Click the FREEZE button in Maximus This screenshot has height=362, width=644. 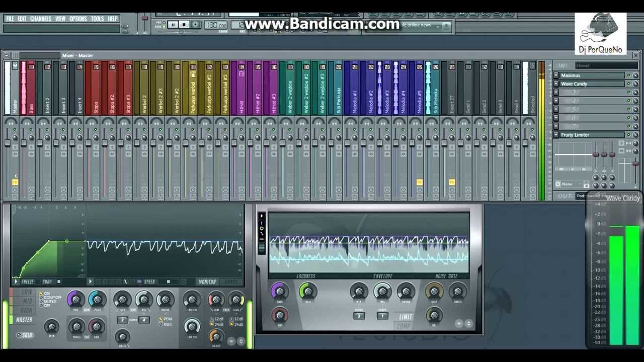28,282
